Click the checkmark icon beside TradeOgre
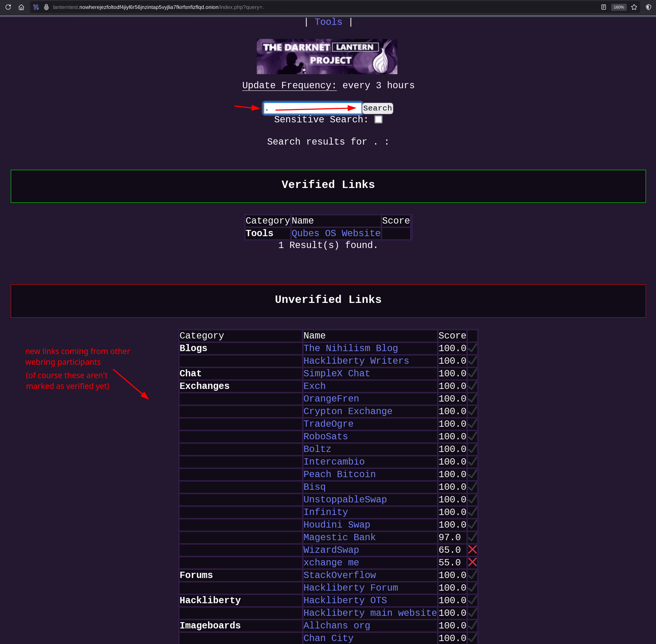The height and width of the screenshot is (644, 656). tap(472, 423)
